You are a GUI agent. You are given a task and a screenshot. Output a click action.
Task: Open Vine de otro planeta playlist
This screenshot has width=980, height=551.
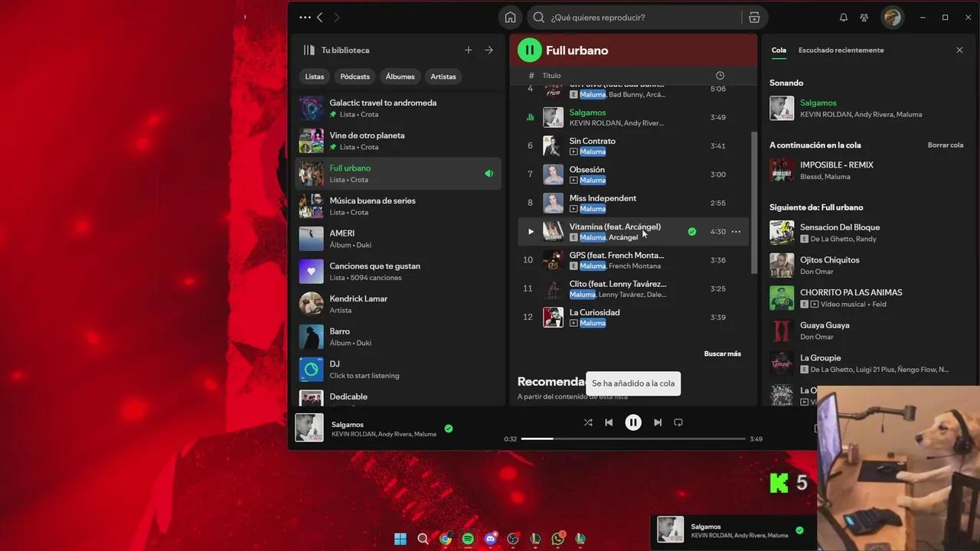tap(398, 141)
